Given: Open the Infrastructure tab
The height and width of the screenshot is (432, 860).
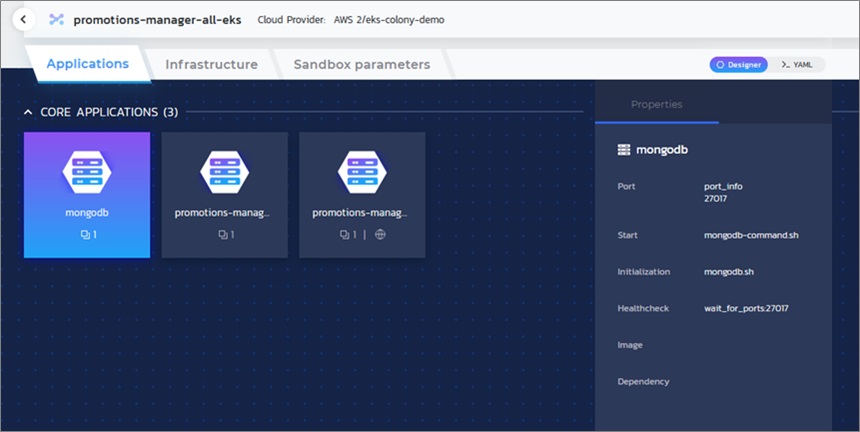Looking at the screenshot, I should coord(211,65).
